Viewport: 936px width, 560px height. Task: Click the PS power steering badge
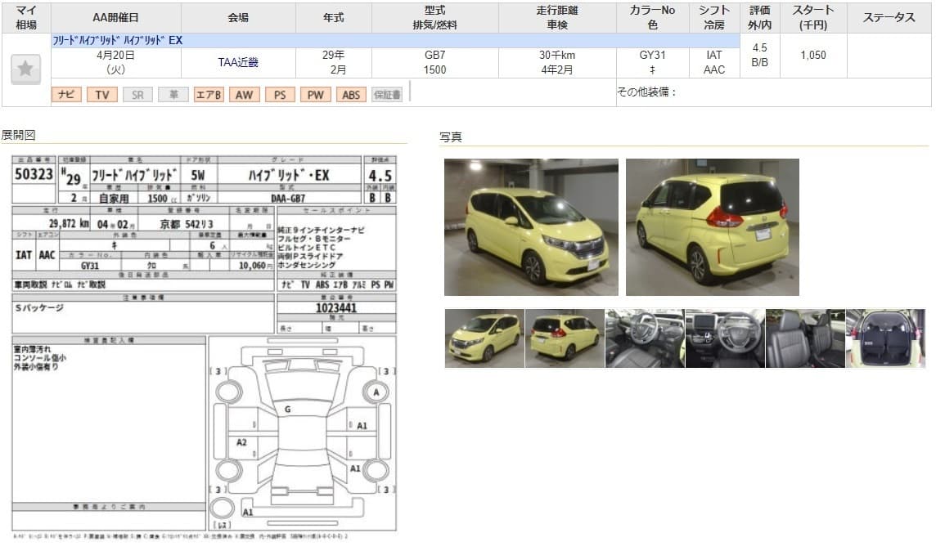point(280,95)
